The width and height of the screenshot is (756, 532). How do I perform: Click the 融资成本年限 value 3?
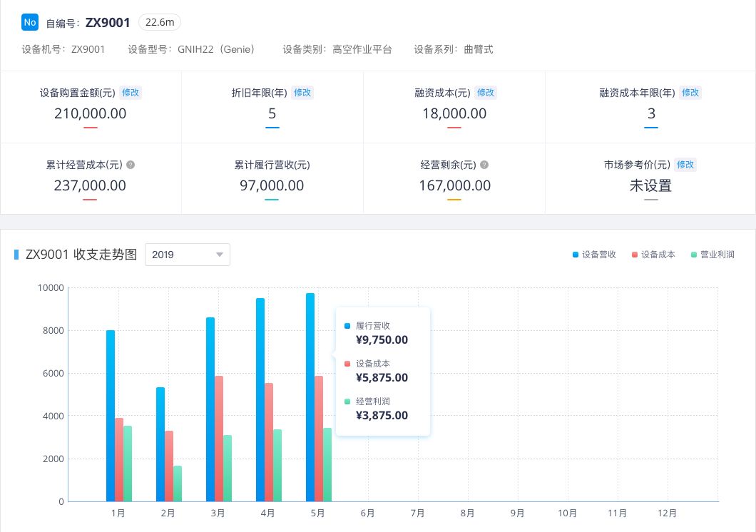click(651, 113)
